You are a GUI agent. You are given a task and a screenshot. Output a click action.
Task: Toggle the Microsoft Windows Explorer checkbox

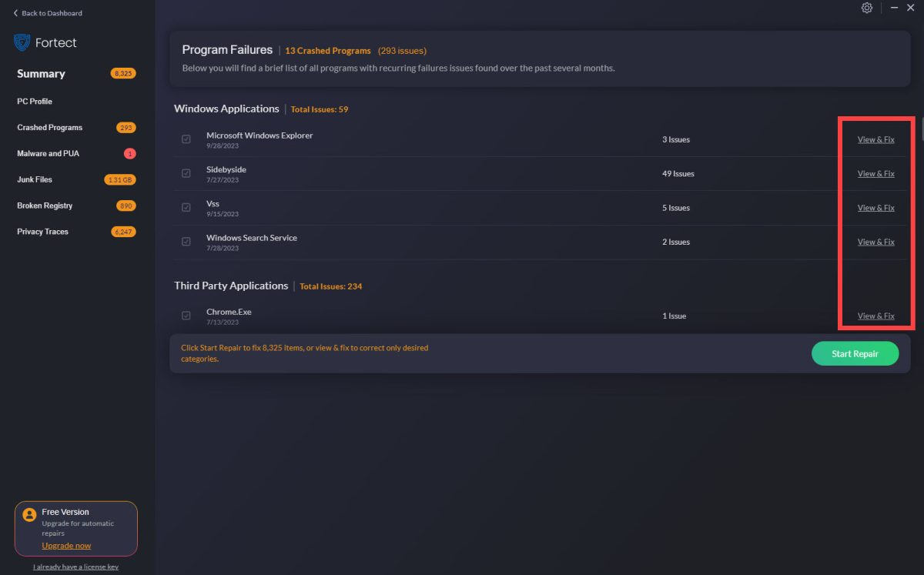(x=186, y=139)
